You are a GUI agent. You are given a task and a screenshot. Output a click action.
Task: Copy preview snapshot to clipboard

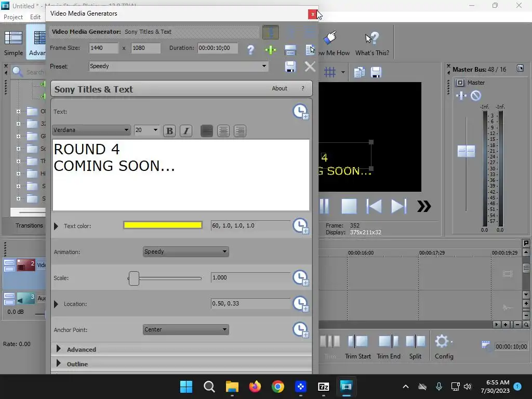click(360, 72)
